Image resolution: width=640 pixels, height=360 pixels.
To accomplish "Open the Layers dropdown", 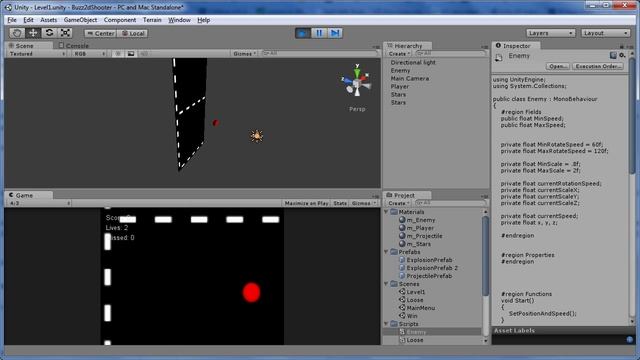I will (550, 33).
